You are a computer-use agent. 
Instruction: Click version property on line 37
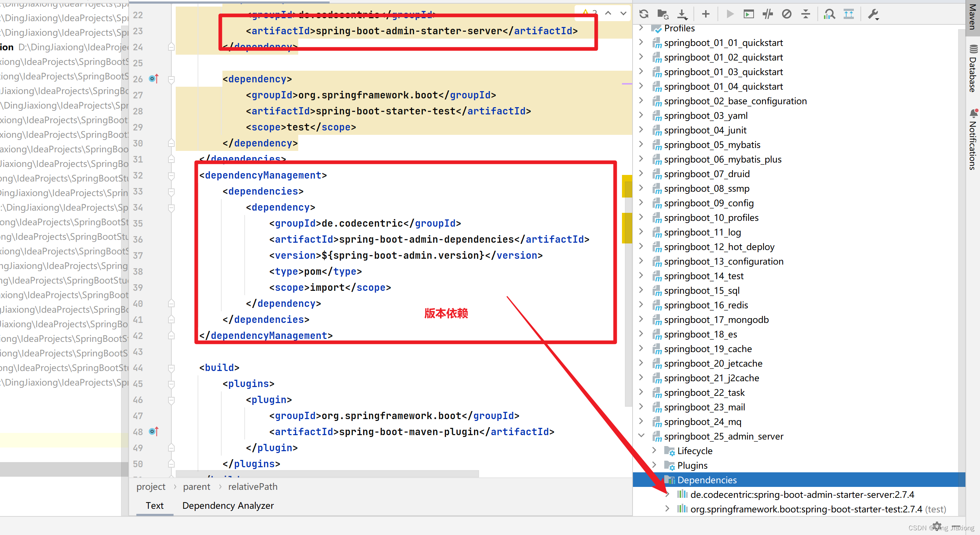(403, 255)
